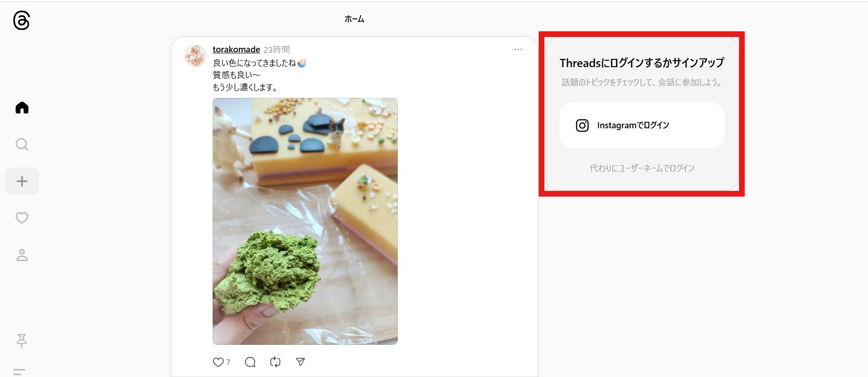Select the ホーム header tab
Screen dimensions: 868x377
click(x=354, y=19)
